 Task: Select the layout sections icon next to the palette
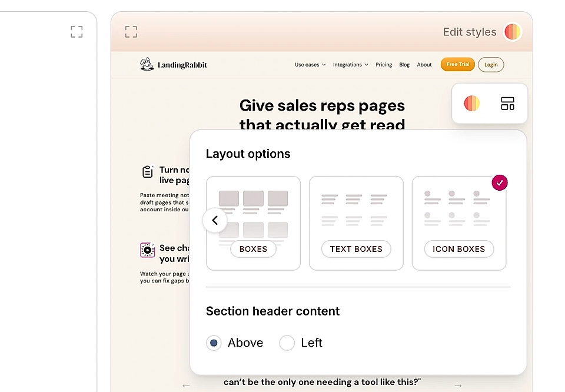pos(507,103)
